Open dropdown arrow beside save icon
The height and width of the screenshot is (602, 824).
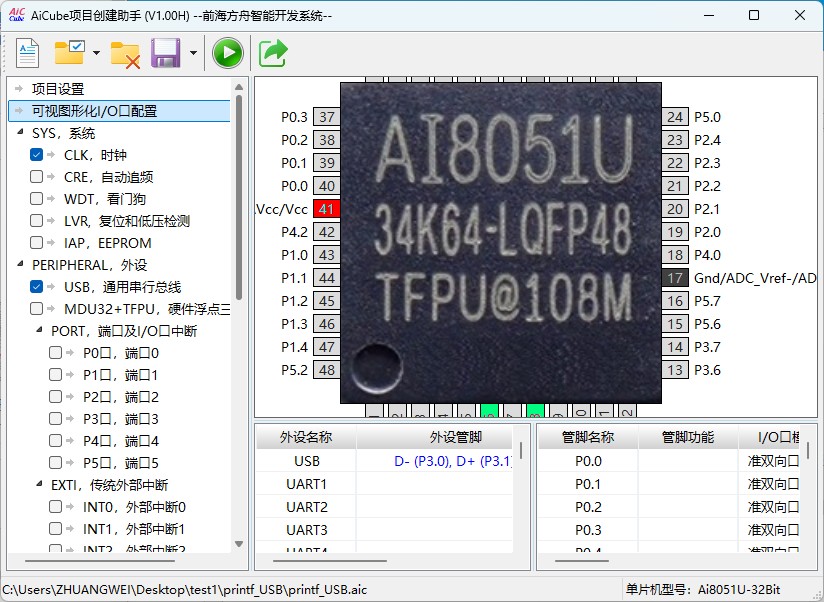192,54
